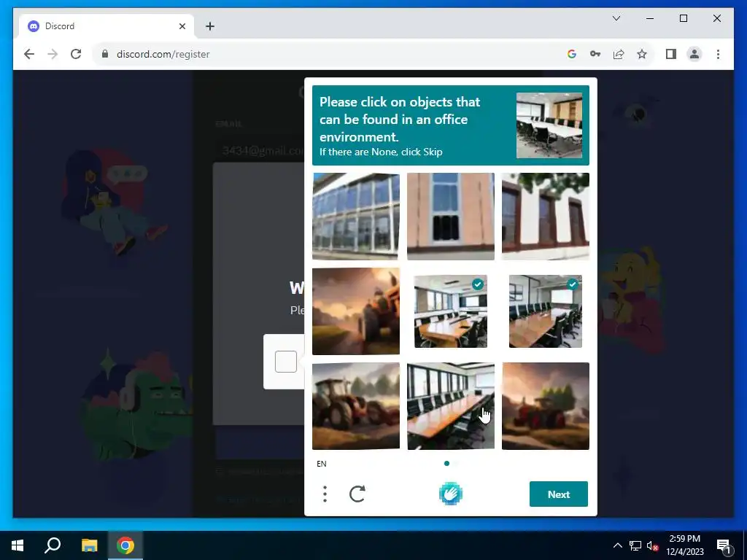Deselect the checked conference room image in the right column
The height and width of the screenshot is (560, 747).
coord(546,311)
